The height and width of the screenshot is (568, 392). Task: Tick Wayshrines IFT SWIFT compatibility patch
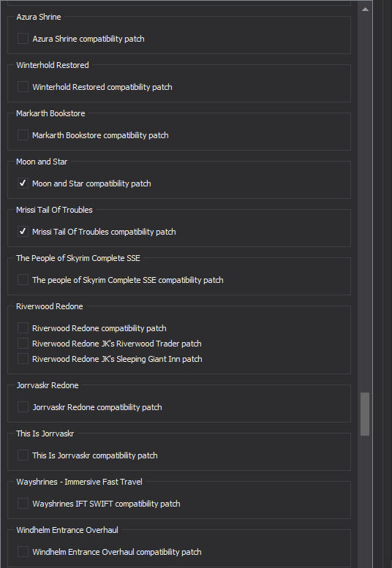click(23, 503)
